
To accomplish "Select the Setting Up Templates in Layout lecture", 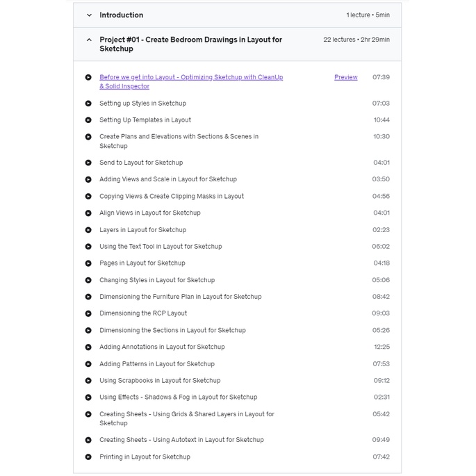I will pos(145,120).
